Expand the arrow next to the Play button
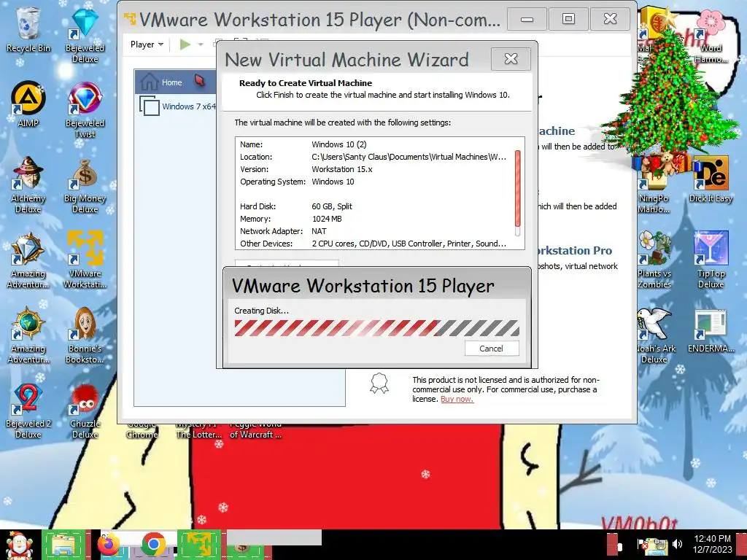 coord(201,44)
